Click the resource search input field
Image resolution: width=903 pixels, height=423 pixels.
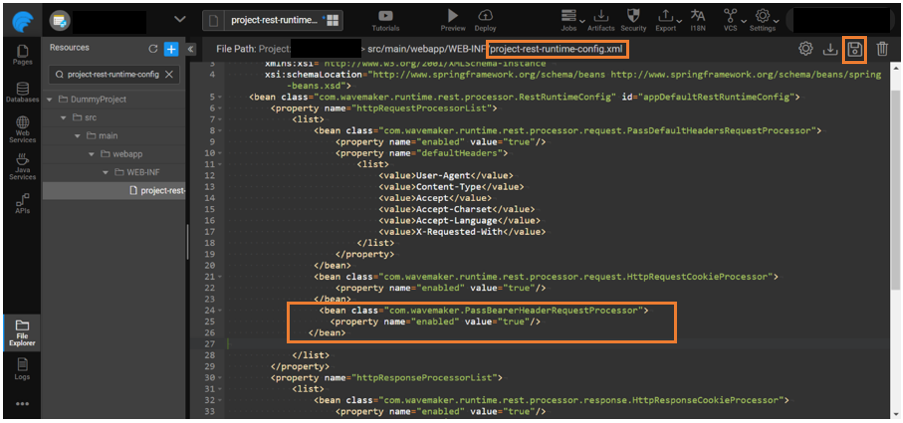pos(112,75)
